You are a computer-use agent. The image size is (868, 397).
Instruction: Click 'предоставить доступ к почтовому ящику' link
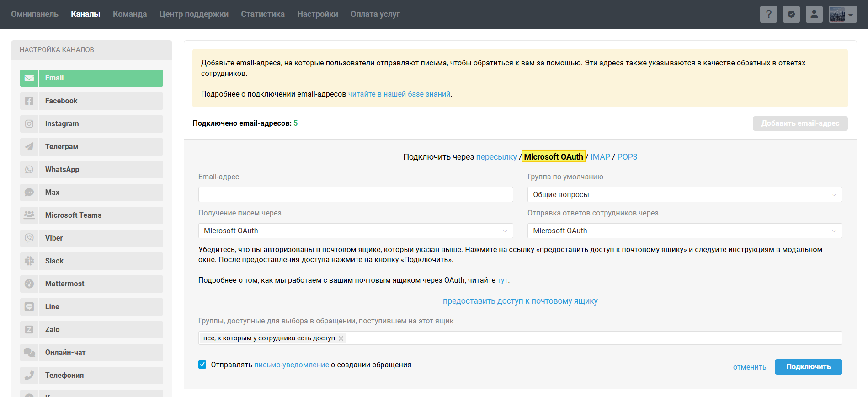click(520, 301)
